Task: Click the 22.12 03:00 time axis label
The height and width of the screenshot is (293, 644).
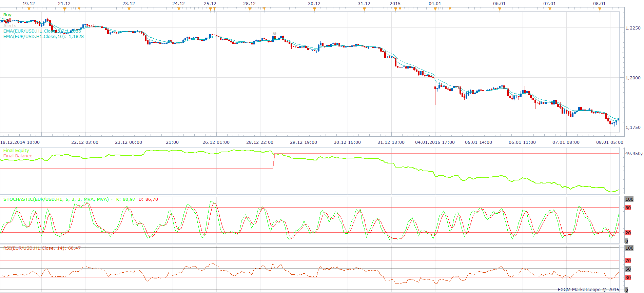Action: point(85,142)
